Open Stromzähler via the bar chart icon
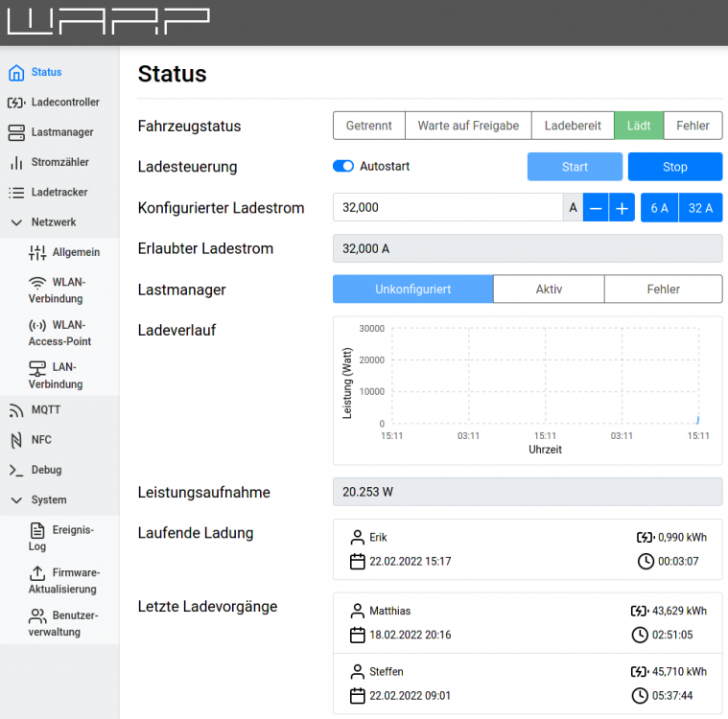728x719 pixels. click(x=16, y=163)
